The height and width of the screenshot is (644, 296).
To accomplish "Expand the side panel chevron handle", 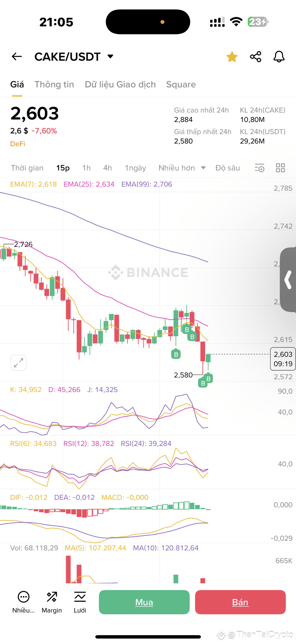I will [x=288, y=280].
